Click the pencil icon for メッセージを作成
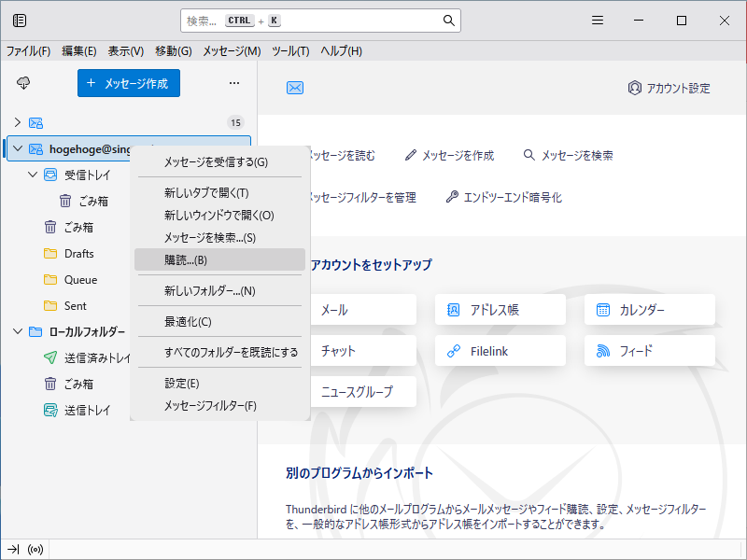This screenshot has height=560, width=747. coord(410,155)
